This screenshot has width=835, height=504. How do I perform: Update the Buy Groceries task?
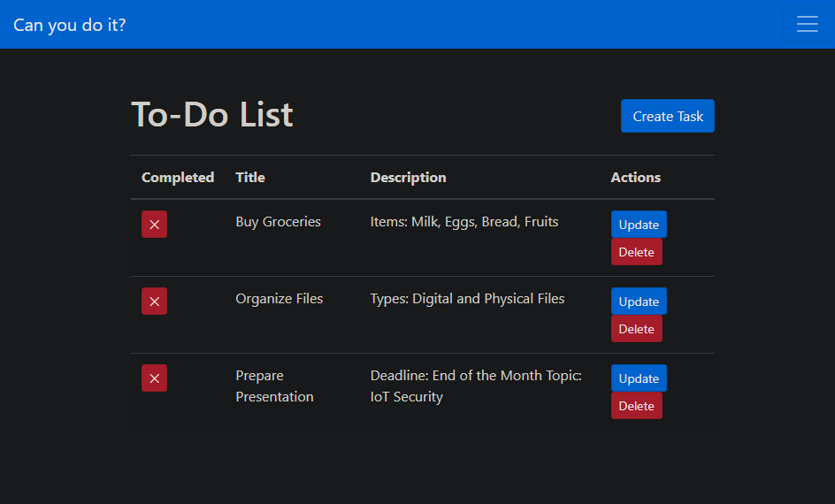[x=638, y=225]
